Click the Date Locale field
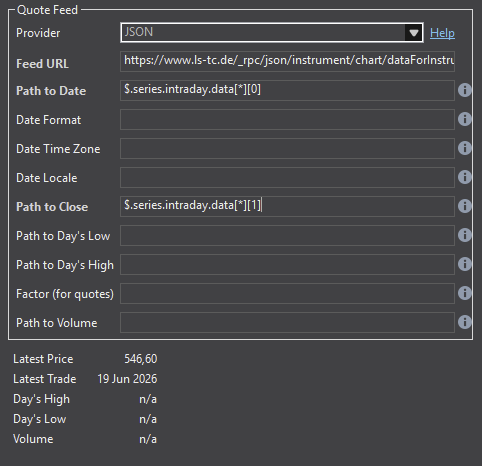482x466 pixels. click(x=287, y=177)
